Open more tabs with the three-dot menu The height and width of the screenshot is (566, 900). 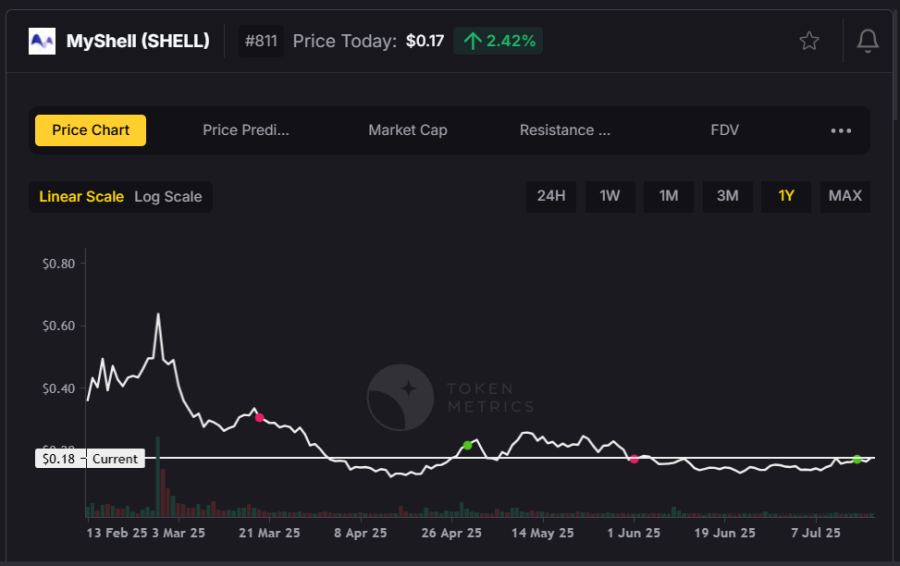pyautogui.click(x=841, y=130)
